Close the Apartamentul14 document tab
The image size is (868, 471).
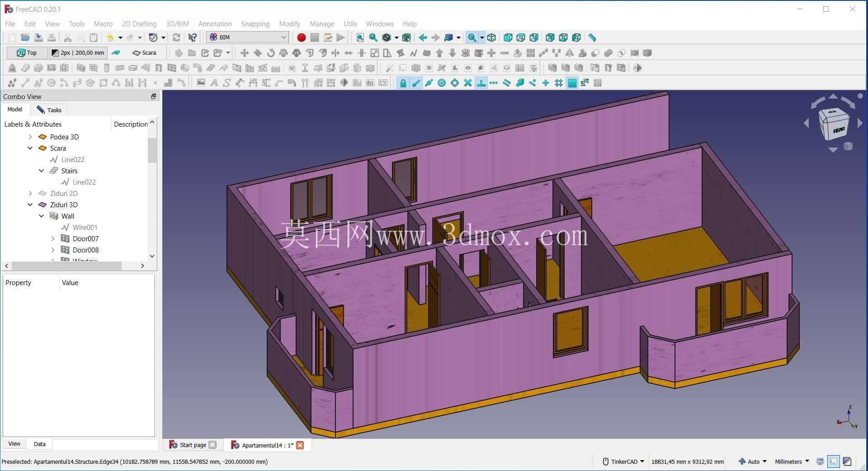(x=300, y=445)
